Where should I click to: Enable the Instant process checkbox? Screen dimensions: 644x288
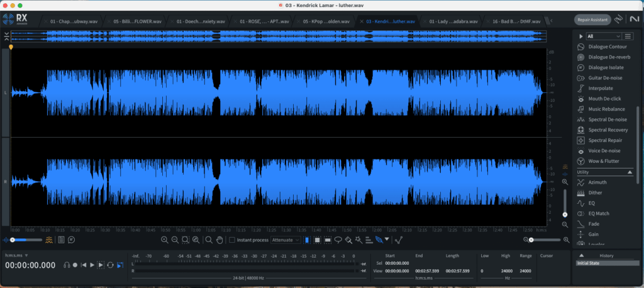[232, 240]
